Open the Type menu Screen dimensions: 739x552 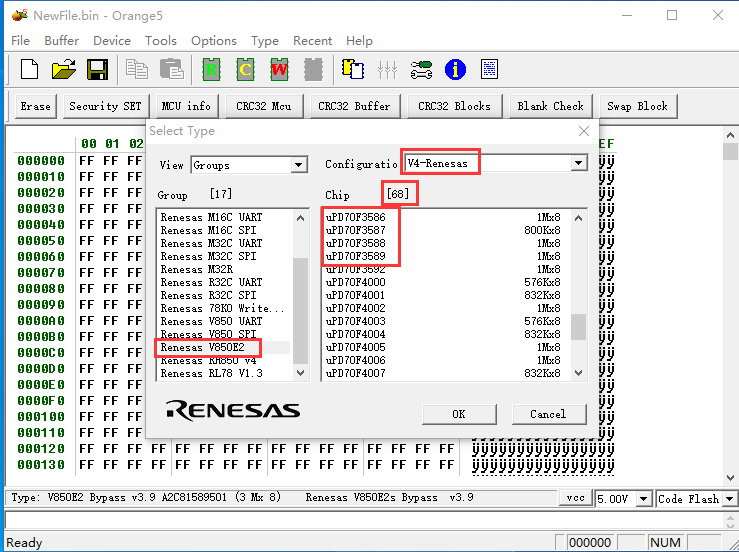(264, 41)
